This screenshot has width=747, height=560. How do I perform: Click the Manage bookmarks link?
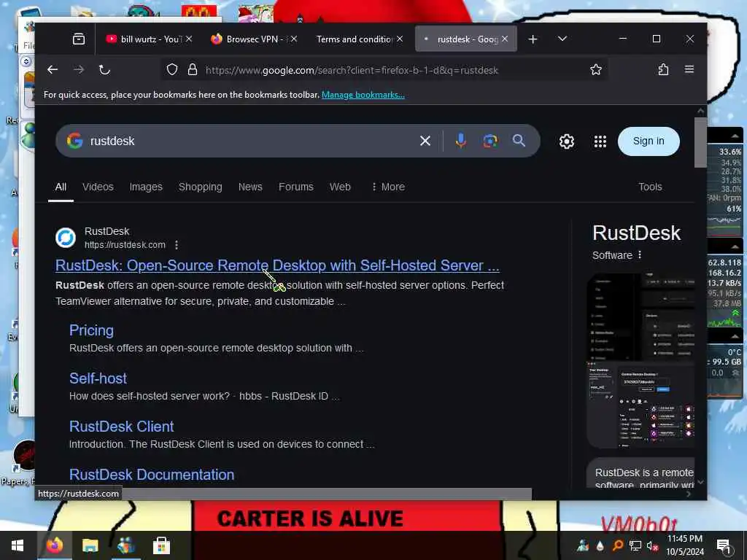tap(363, 95)
